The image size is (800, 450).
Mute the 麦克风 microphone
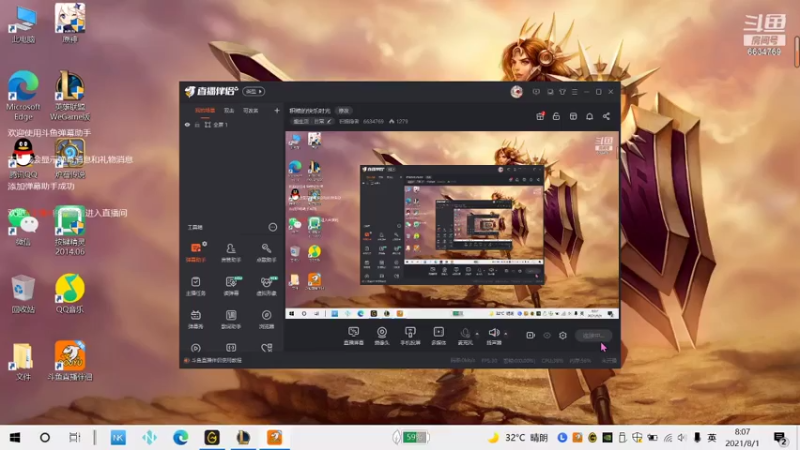(465, 336)
